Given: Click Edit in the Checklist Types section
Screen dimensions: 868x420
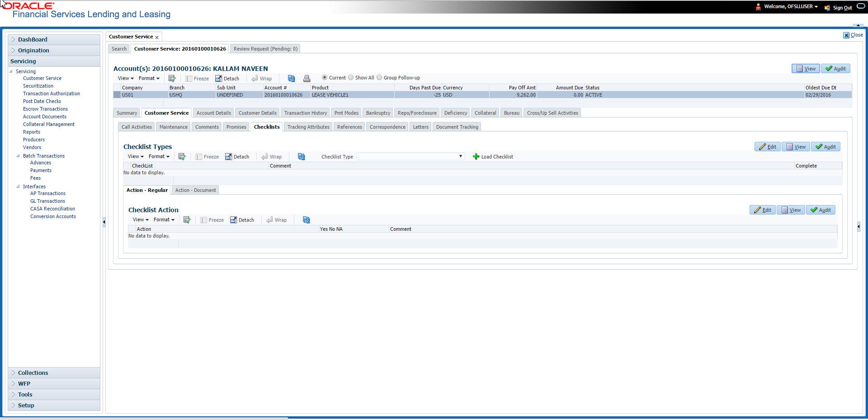Looking at the screenshot, I should tap(767, 147).
